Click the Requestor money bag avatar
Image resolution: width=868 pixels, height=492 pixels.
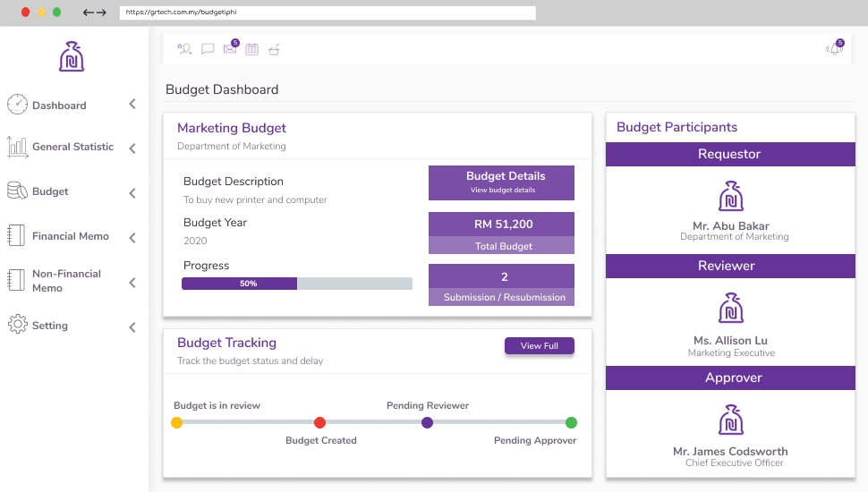pyautogui.click(x=731, y=196)
